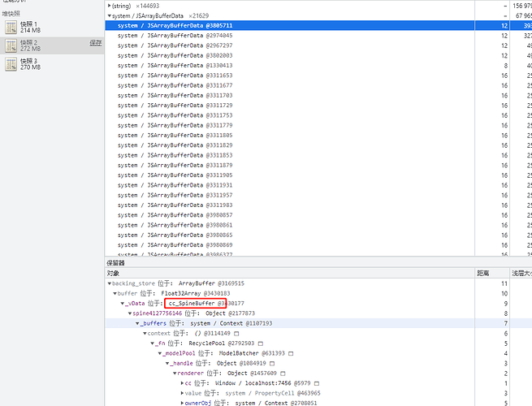Click the 保留器 retainers panel title
532x406 pixels.
click(x=115, y=263)
